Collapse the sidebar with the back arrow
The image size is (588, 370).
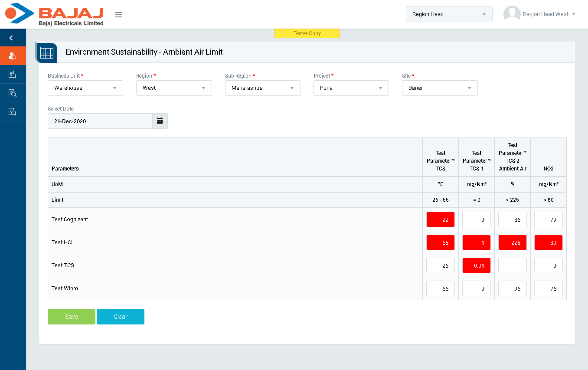[11, 38]
